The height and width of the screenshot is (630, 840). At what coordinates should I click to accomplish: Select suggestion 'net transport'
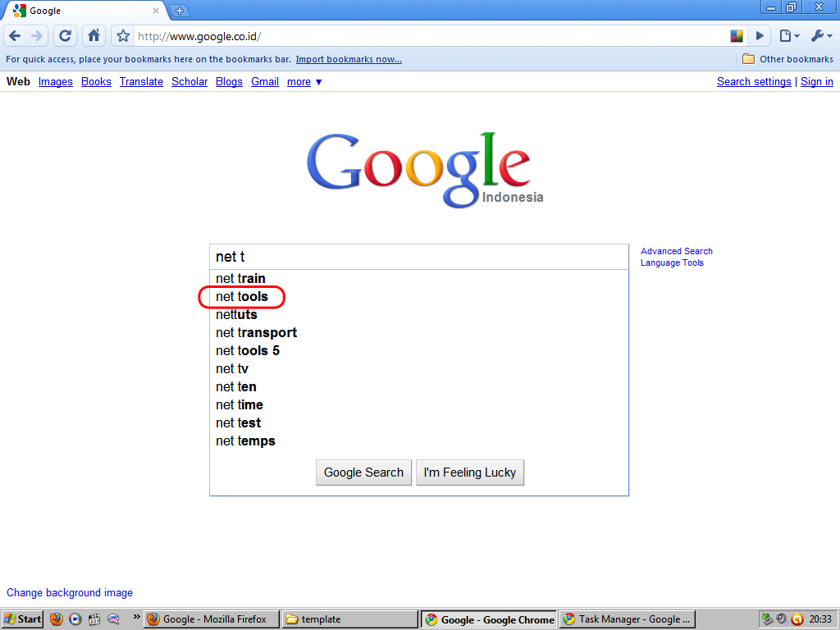419,333
